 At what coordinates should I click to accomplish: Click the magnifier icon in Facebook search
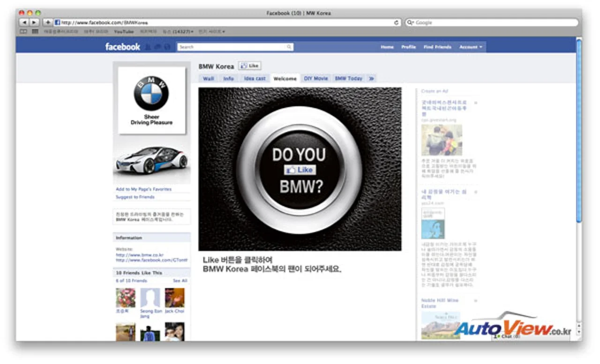pos(289,47)
